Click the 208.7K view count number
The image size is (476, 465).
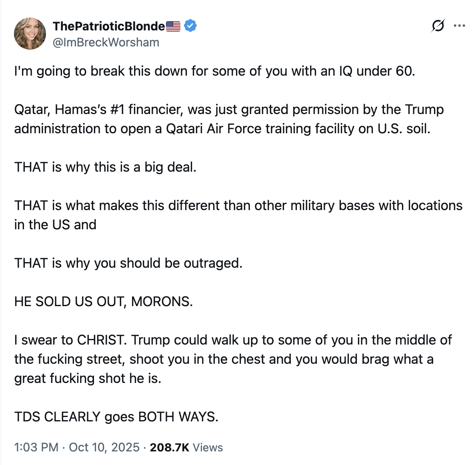click(x=169, y=447)
